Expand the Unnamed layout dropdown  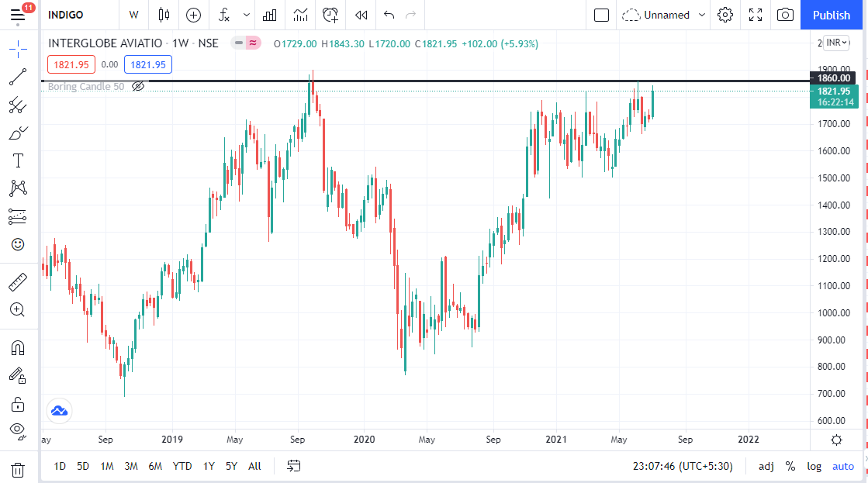click(x=702, y=15)
